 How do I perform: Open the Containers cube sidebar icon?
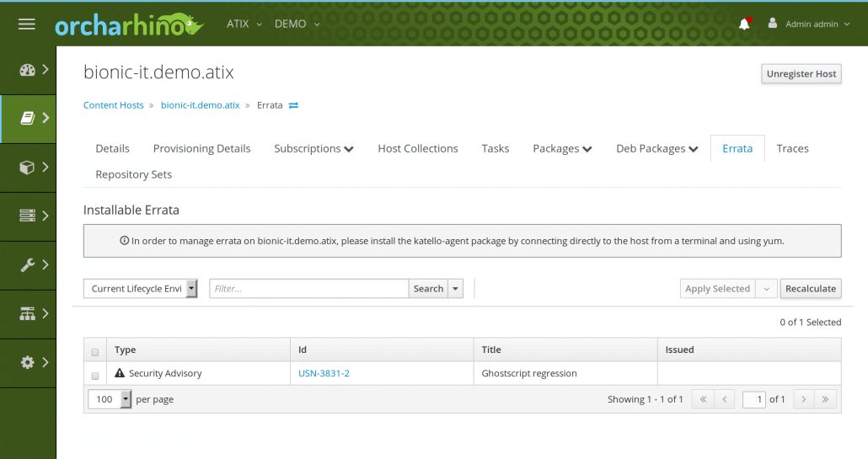tap(27, 167)
